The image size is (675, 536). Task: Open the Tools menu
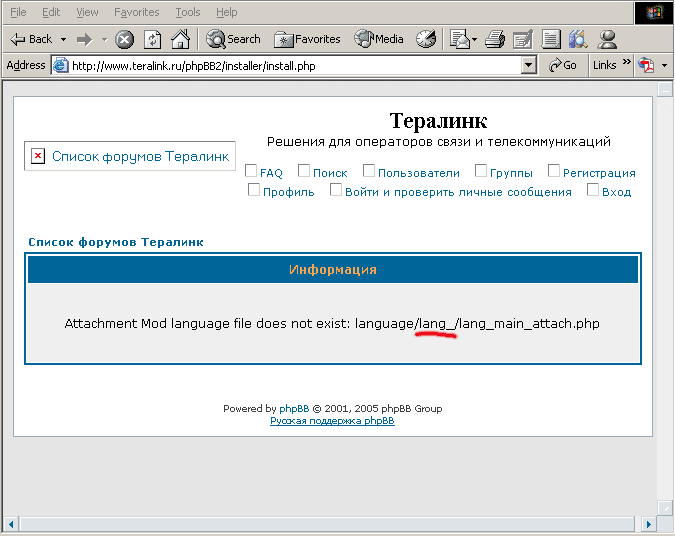click(188, 12)
